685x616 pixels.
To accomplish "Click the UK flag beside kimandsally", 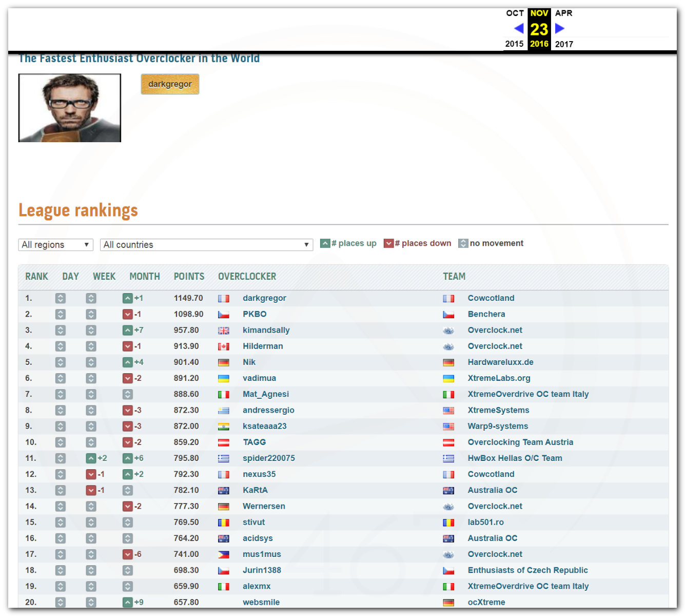I will [x=224, y=331].
